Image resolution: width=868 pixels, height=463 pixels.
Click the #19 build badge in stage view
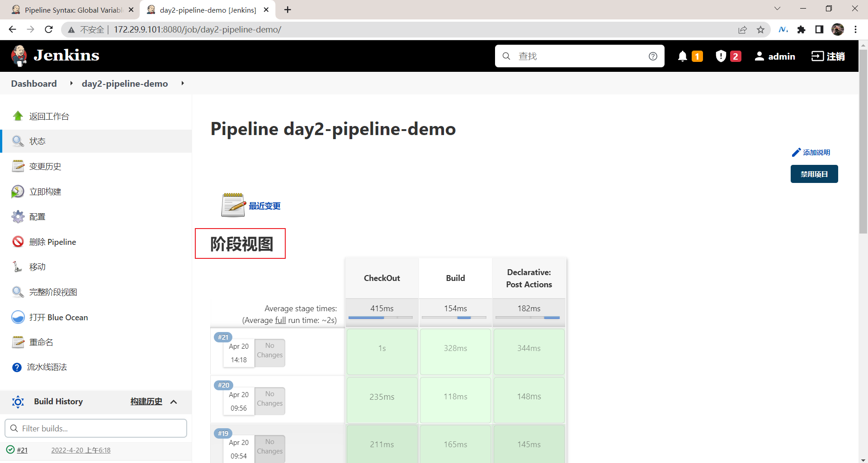pyautogui.click(x=223, y=433)
